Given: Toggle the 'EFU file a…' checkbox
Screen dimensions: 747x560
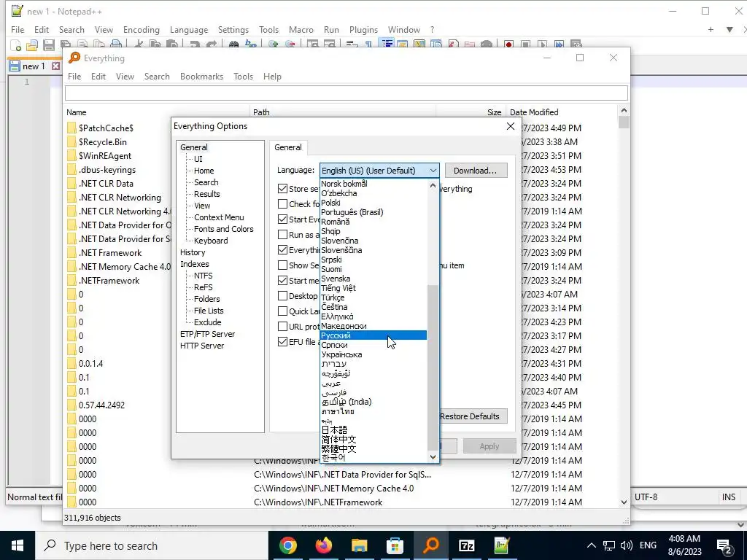Looking at the screenshot, I should tap(282, 341).
